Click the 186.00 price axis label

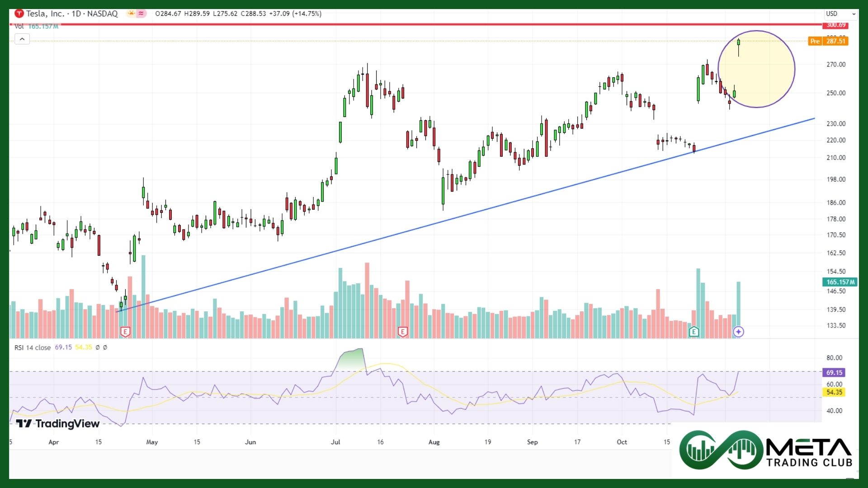(836, 203)
